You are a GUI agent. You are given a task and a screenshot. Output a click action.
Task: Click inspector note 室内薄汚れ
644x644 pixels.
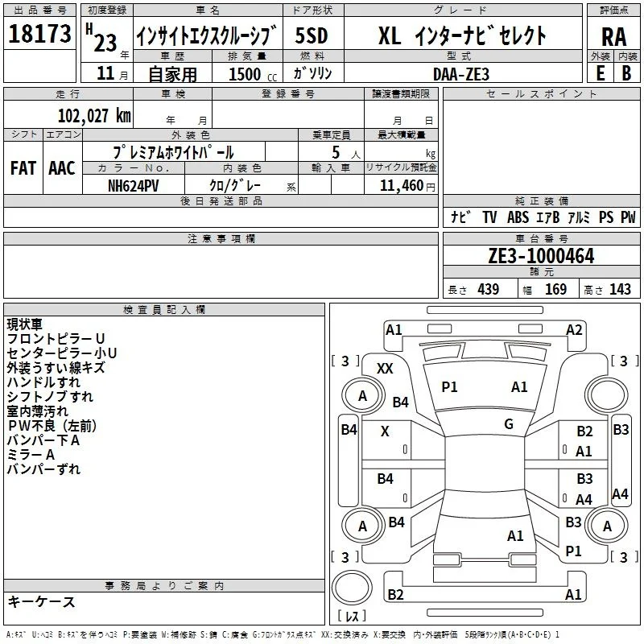coord(37,411)
